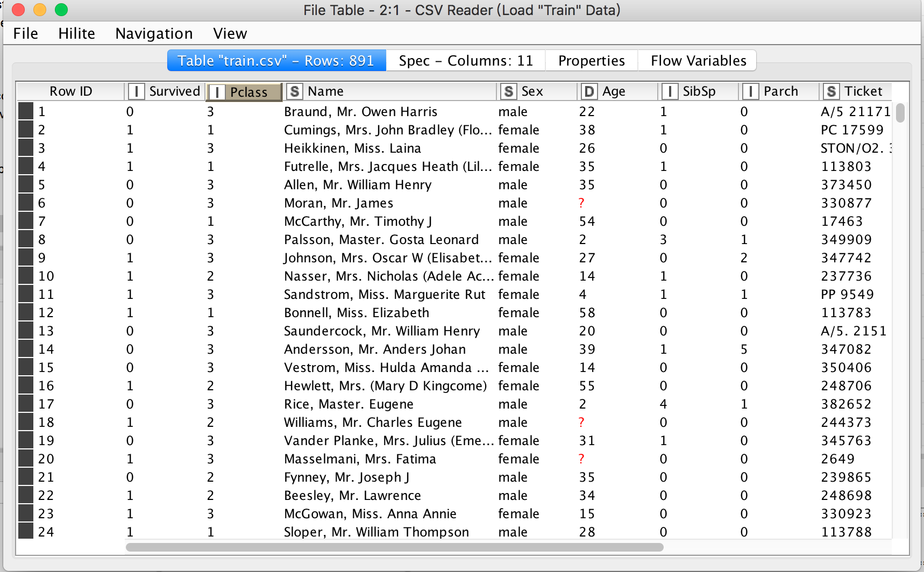Click the Row ID column header
924x572 pixels.
(x=71, y=91)
